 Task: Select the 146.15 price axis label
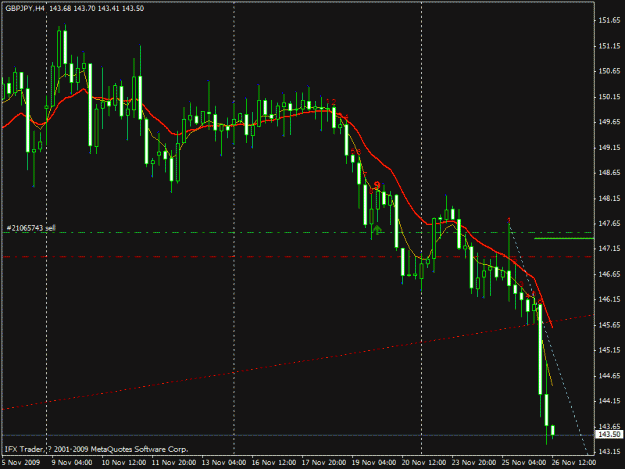pyautogui.click(x=609, y=299)
